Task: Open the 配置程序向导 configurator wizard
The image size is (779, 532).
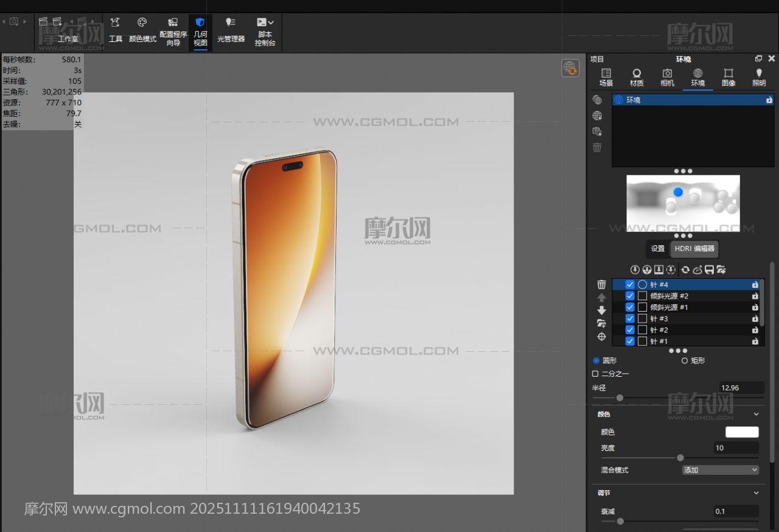Action: (x=173, y=32)
